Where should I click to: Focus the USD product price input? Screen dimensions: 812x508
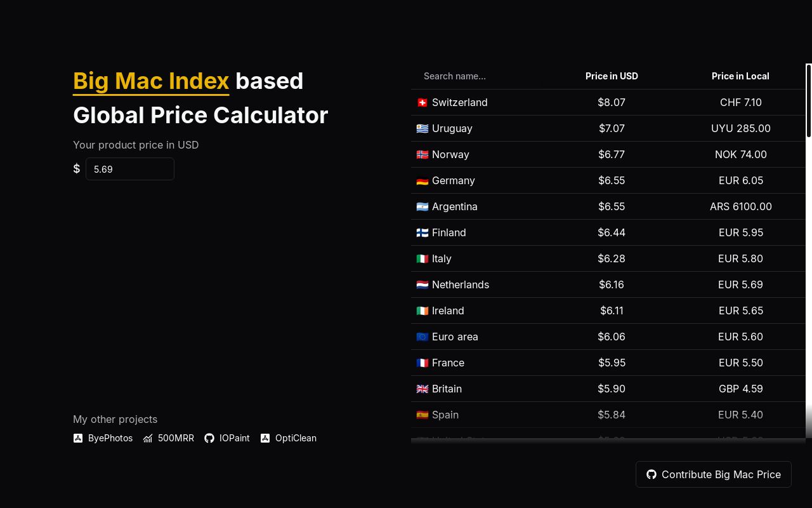pos(130,169)
